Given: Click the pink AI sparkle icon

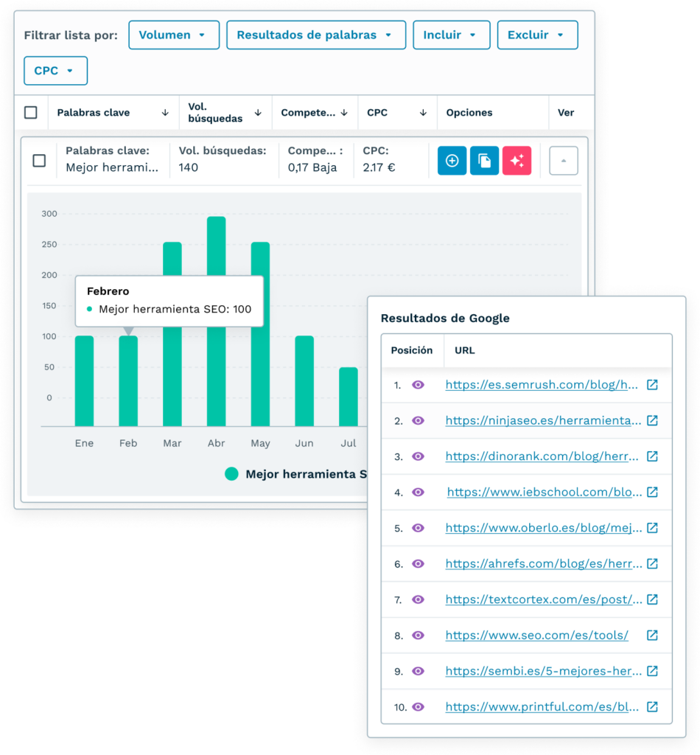Looking at the screenshot, I should [x=517, y=161].
